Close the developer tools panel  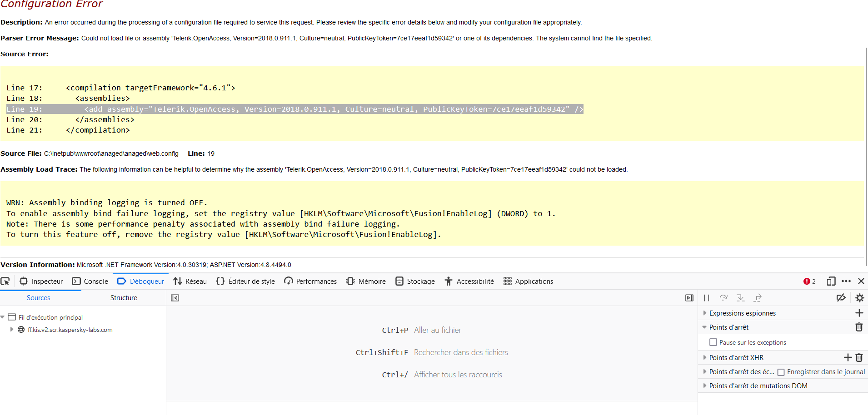tap(861, 282)
